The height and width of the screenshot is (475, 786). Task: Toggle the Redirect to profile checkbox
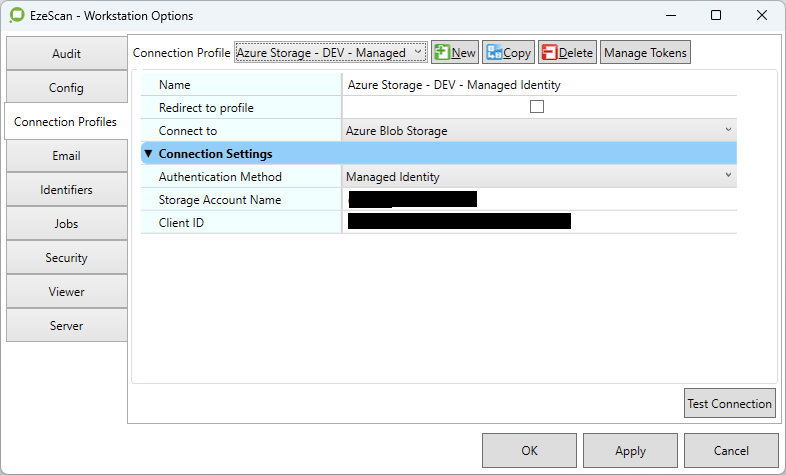537,108
